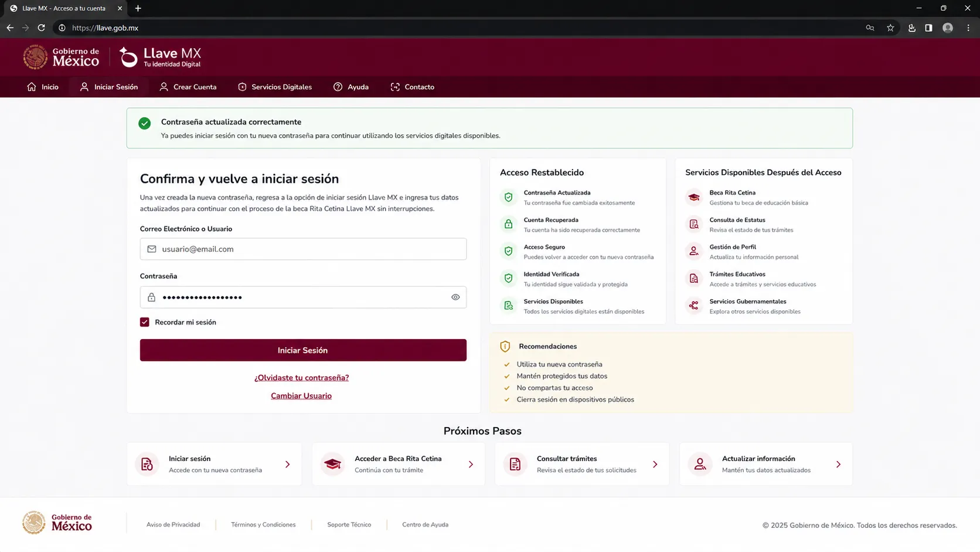Click the Llave MX logo icon
Viewport: 980px width, 552px height.
(x=128, y=57)
